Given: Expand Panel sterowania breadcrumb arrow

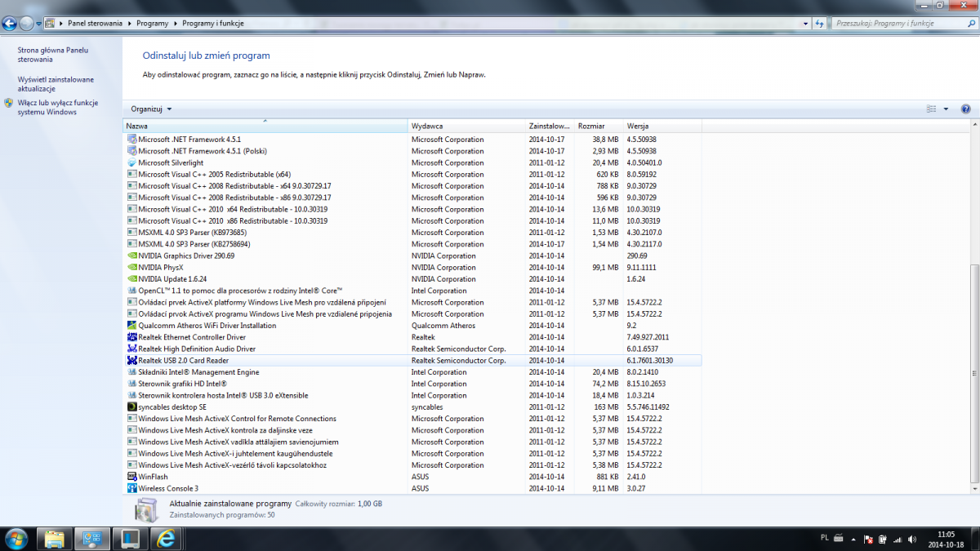Looking at the screenshot, I should pos(129,24).
